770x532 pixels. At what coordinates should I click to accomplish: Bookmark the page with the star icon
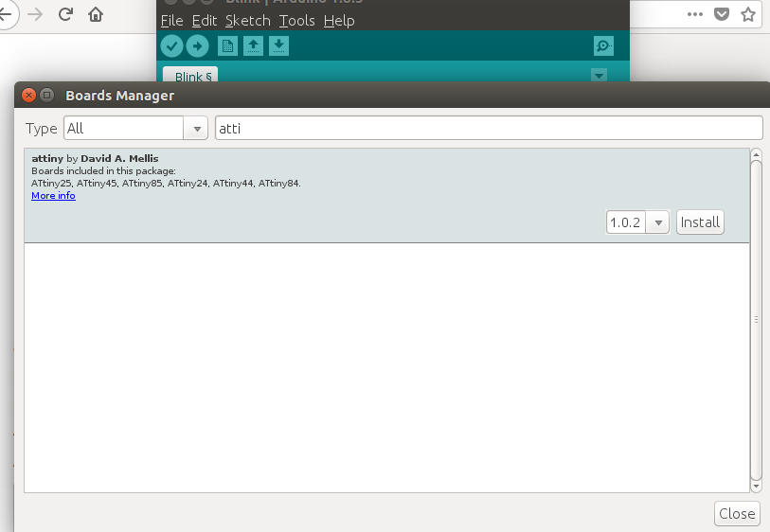click(748, 14)
